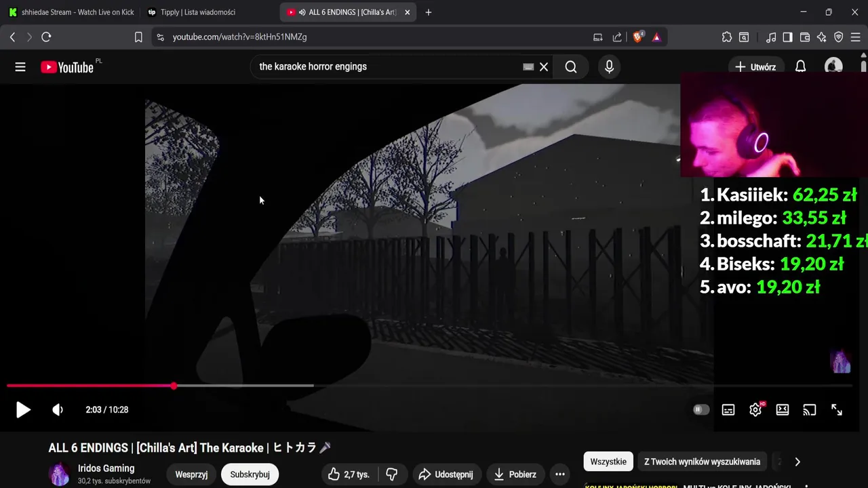Screen dimensions: 868x488
Task: Open YouTube notifications bell
Action: coord(800,66)
